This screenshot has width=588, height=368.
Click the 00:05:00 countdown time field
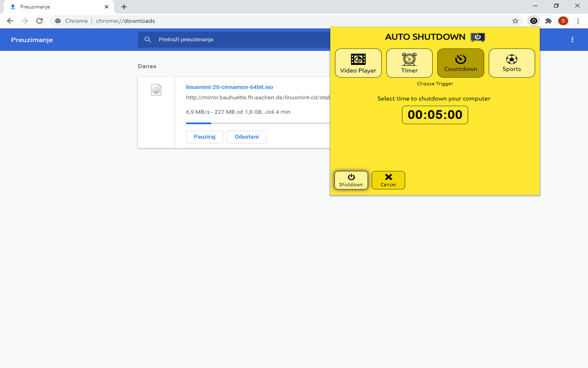click(435, 115)
